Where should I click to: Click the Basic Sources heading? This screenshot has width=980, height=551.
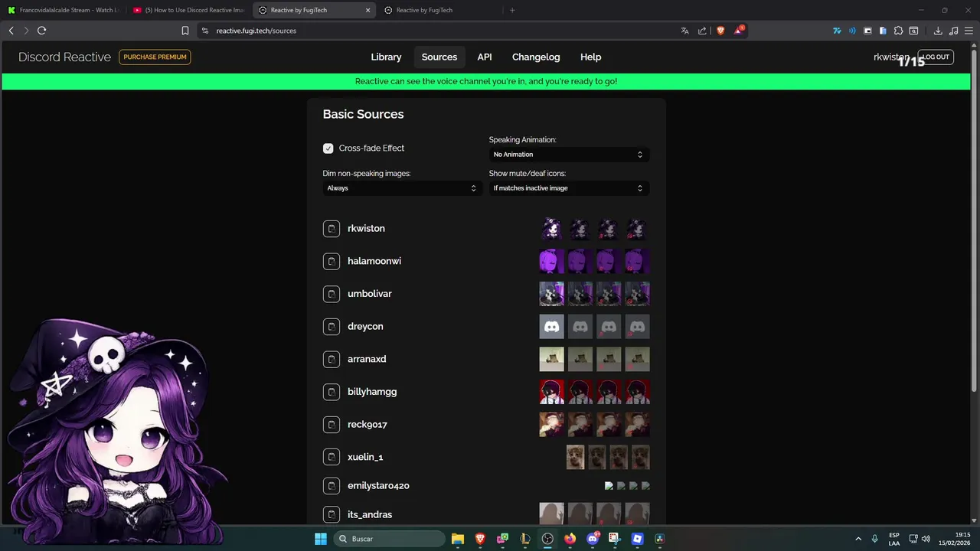coord(363,115)
